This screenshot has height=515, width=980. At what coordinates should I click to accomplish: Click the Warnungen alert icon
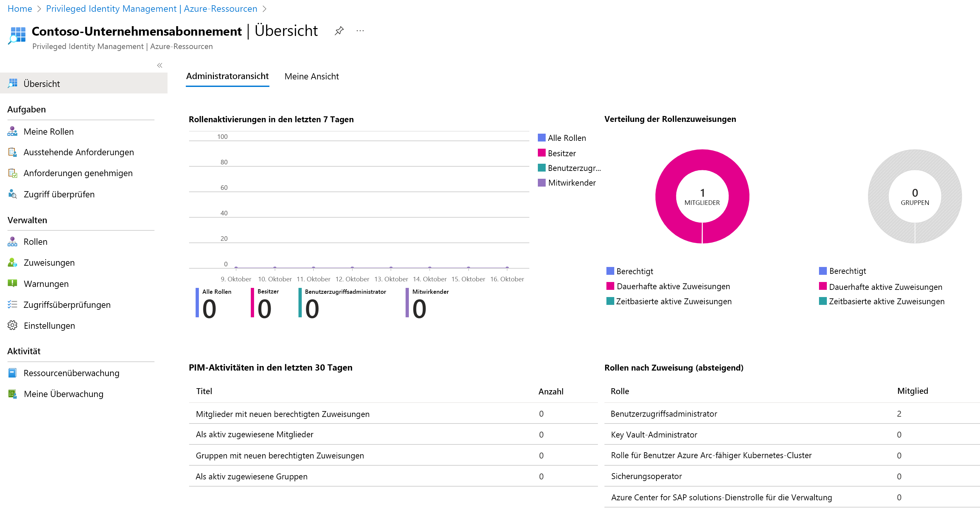coord(12,284)
